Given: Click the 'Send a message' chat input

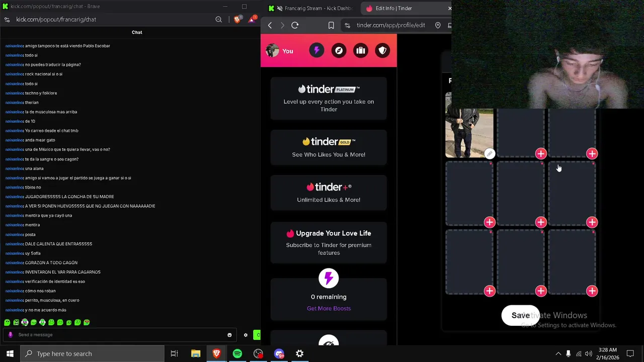Looking at the screenshot, I should pos(121,334).
